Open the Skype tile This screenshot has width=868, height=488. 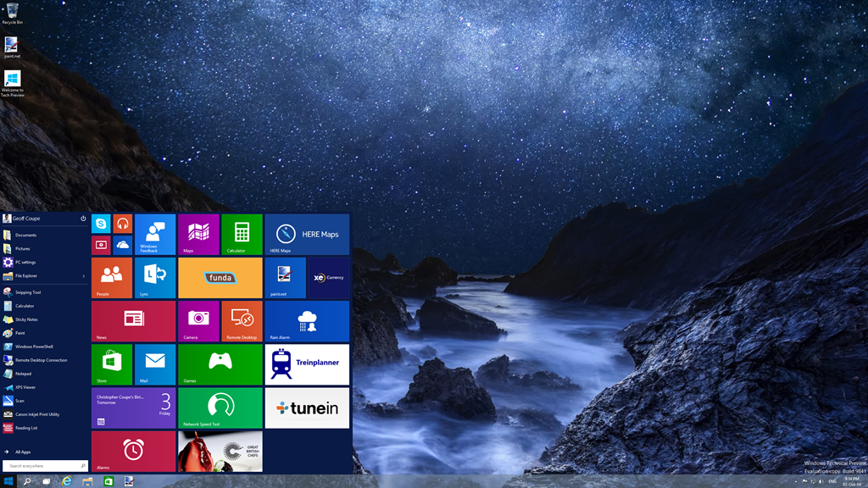click(x=101, y=224)
